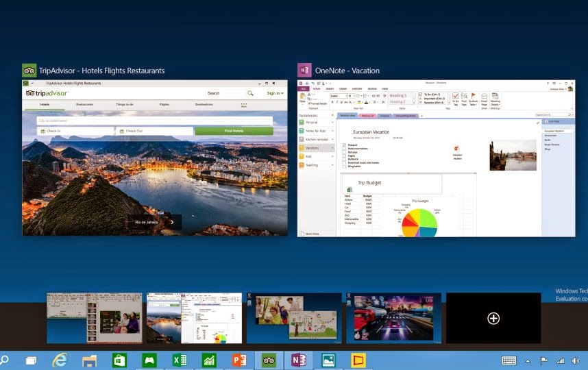Select the Flights tab in TripAdvisor
The height and width of the screenshot is (370, 588).
click(164, 105)
